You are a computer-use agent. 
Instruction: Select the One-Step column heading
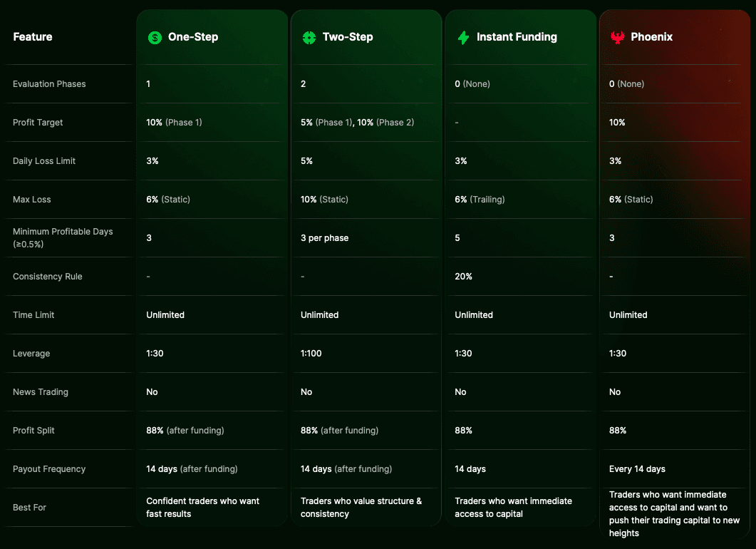(x=193, y=37)
